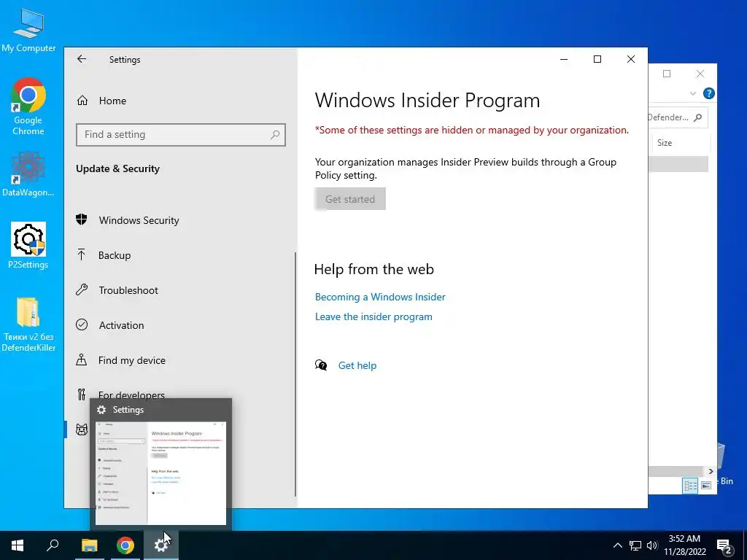747x560 pixels.
Task: Click the Defender search box in Explorer window
Action: pyautogui.click(x=678, y=117)
